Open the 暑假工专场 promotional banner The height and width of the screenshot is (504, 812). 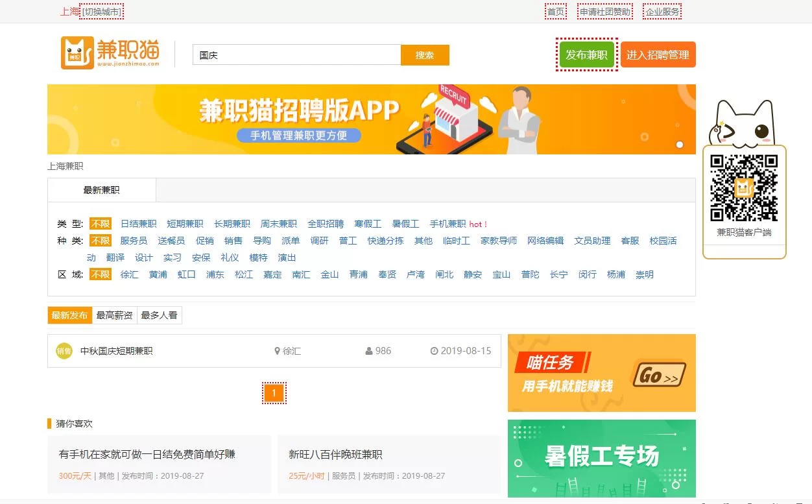(601, 458)
